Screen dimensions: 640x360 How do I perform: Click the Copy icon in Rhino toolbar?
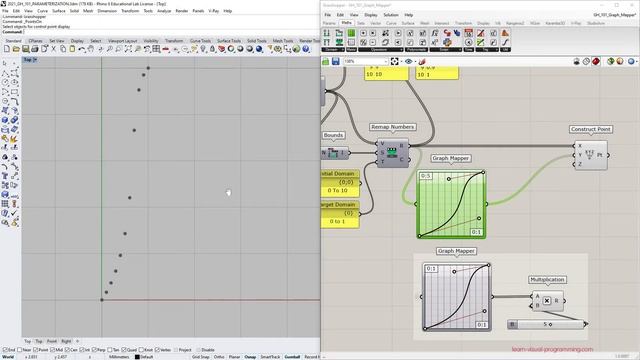(x=63, y=49)
